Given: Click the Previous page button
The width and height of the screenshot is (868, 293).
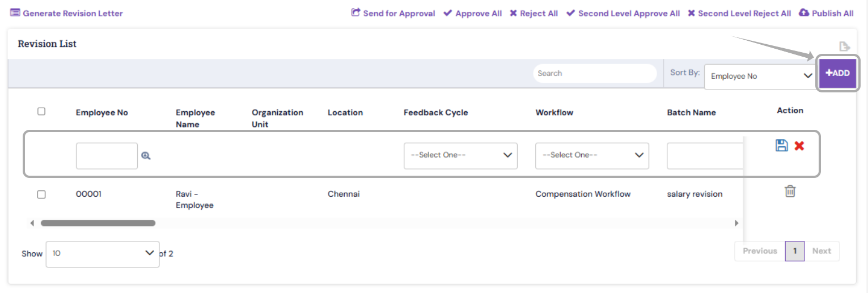Looking at the screenshot, I should [x=760, y=251].
